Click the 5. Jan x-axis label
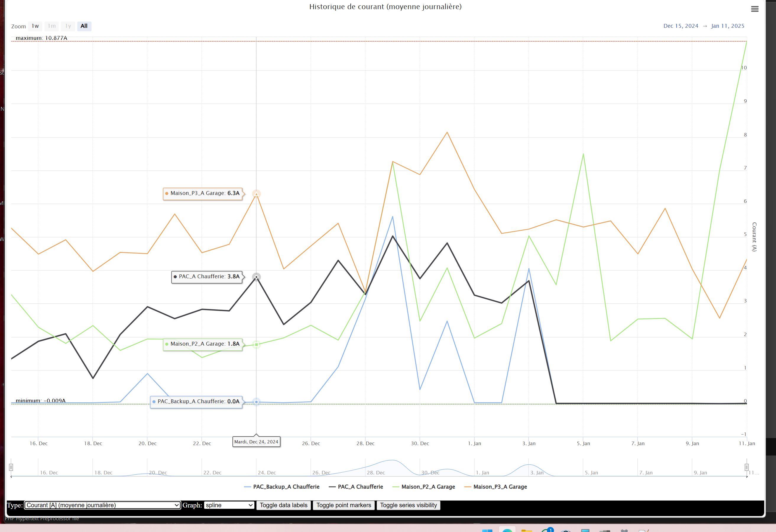776x532 pixels. pyautogui.click(x=583, y=444)
